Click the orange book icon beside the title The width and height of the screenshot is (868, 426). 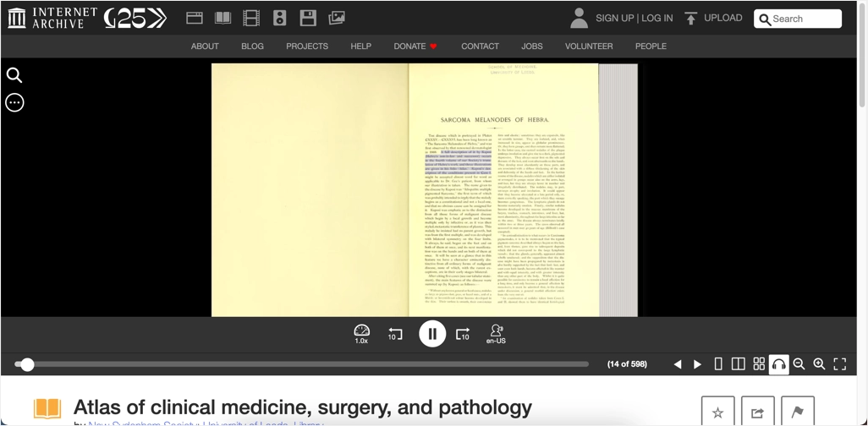point(47,408)
